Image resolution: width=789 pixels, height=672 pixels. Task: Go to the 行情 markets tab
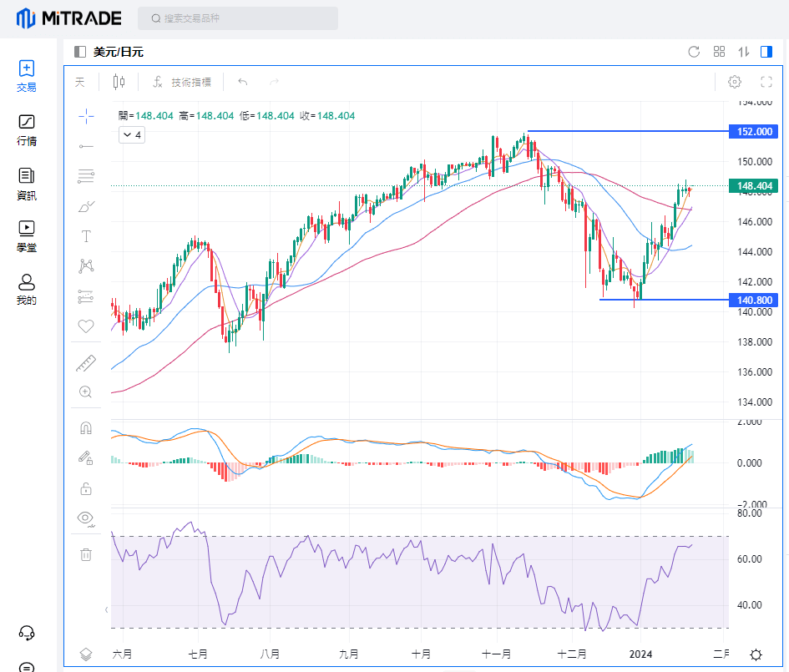tap(27, 130)
